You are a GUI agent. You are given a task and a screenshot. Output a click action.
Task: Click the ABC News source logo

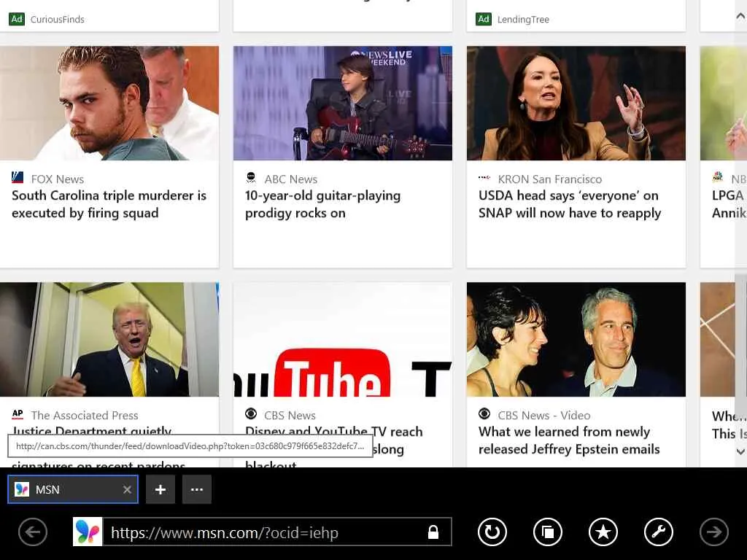[251, 178]
